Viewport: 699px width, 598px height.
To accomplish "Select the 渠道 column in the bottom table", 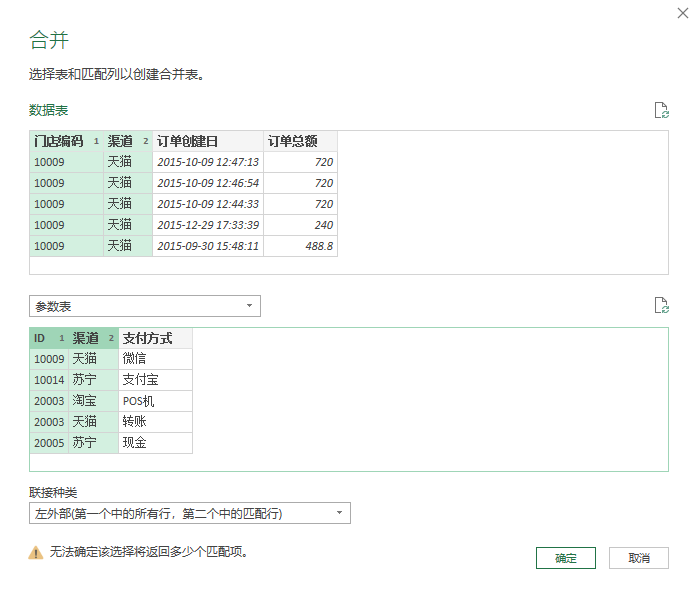I will coord(86,338).
